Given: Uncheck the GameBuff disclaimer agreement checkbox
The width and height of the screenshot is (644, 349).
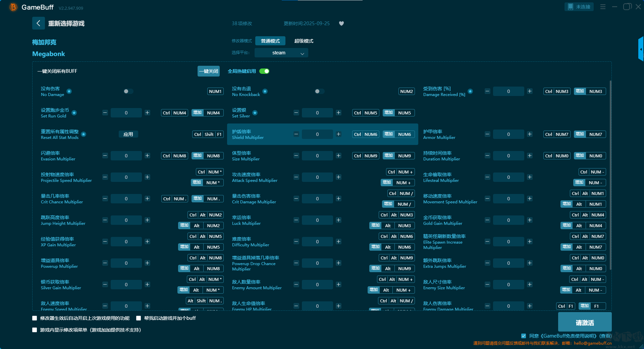Looking at the screenshot, I should [524, 336].
